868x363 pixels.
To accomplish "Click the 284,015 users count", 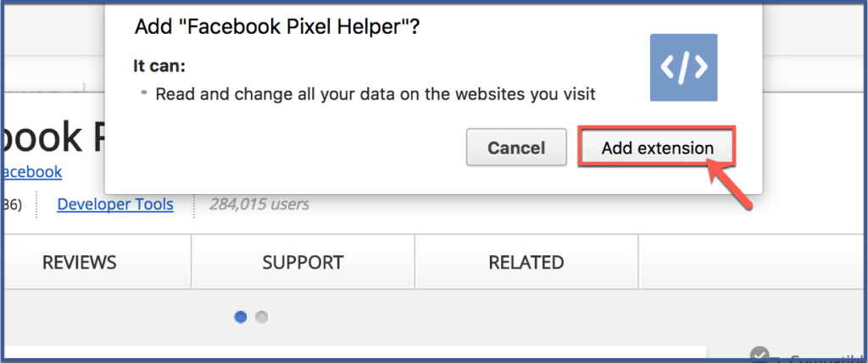I will point(259,204).
